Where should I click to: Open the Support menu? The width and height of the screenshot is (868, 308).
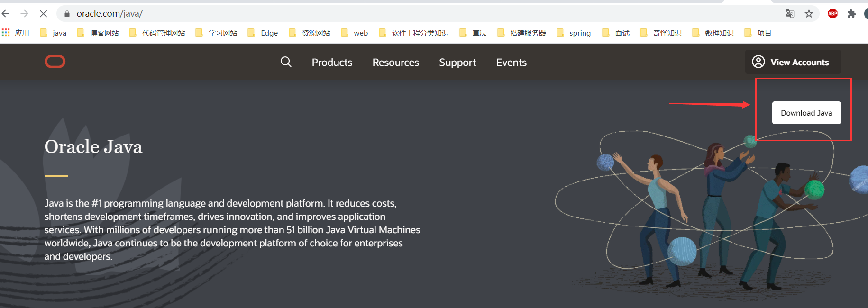coord(457,62)
